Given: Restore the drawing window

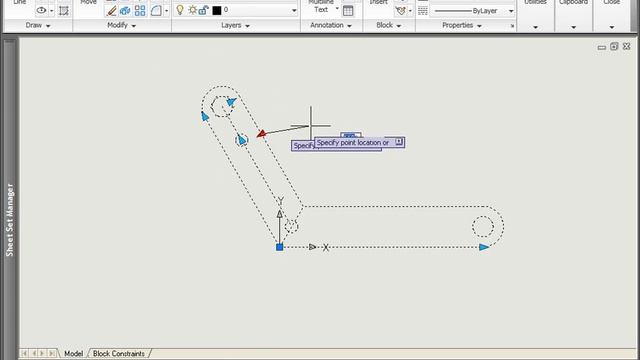Looking at the screenshot, I should pyautogui.click(x=614, y=47).
